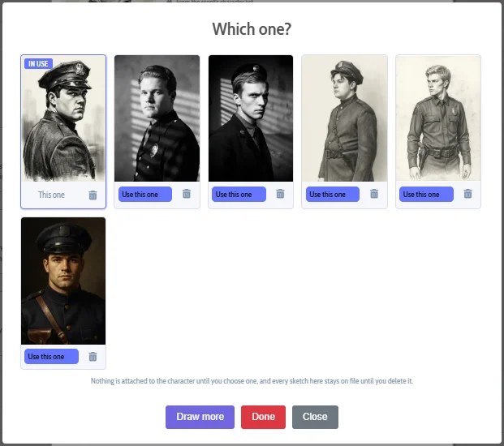This screenshot has height=446, width=504.
Task: Click the IN USE badge
Action: pos(38,63)
